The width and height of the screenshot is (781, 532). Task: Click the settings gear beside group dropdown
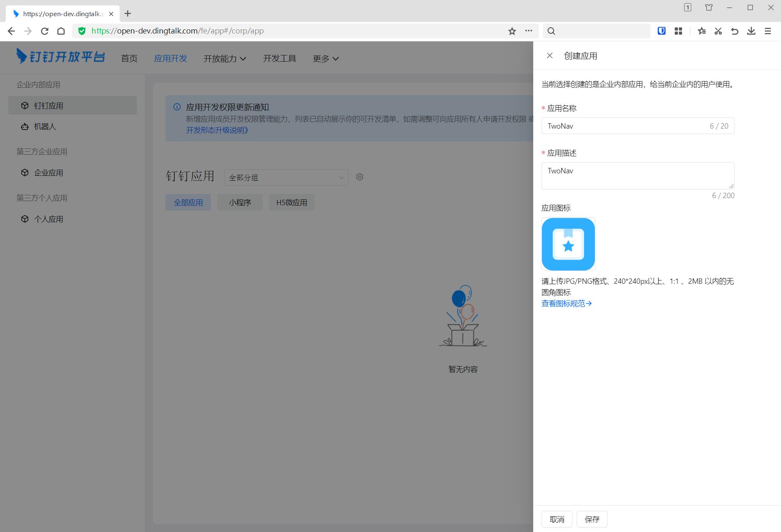point(359,177)
